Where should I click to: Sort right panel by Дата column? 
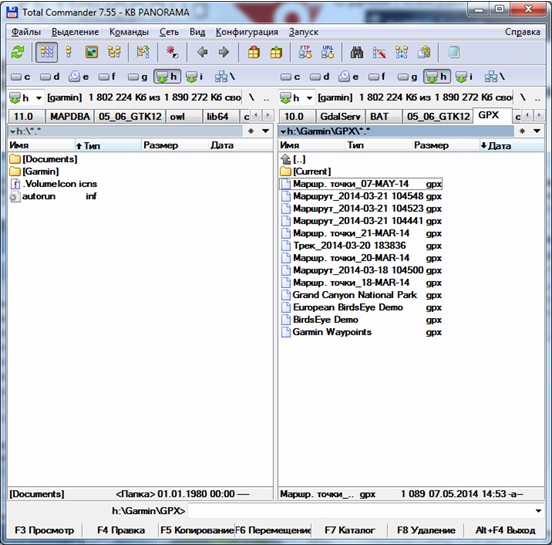[511, 145]
